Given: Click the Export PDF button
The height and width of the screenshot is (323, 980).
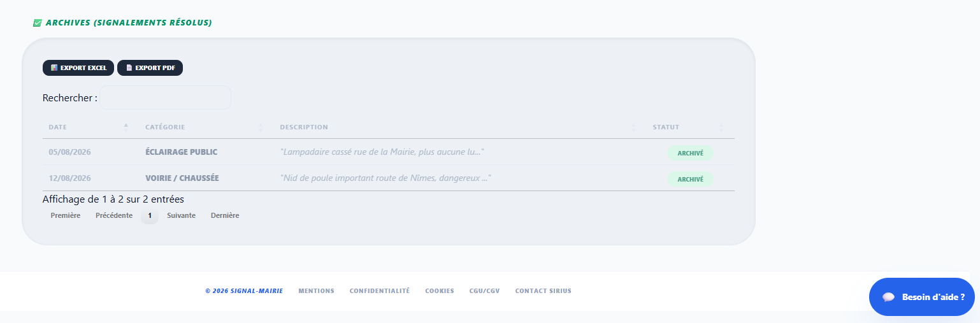Looking at the screenshot, I should (x=150, y=68).
